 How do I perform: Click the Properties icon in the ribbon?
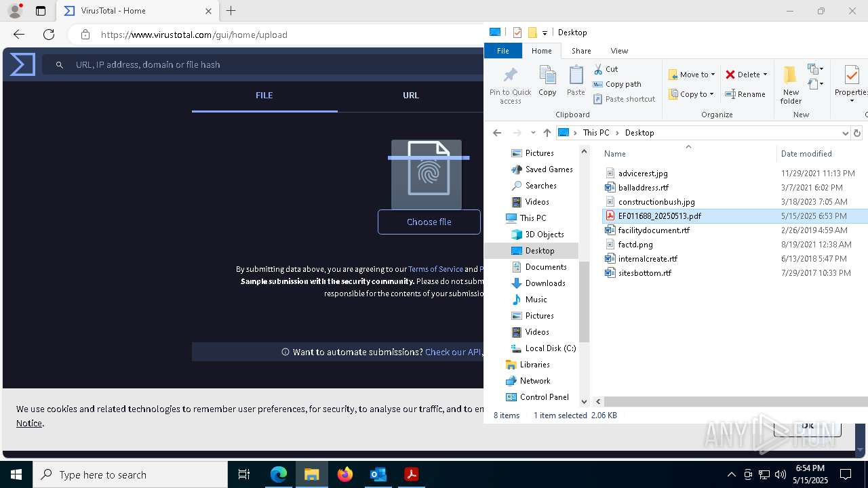coord(851,75)
